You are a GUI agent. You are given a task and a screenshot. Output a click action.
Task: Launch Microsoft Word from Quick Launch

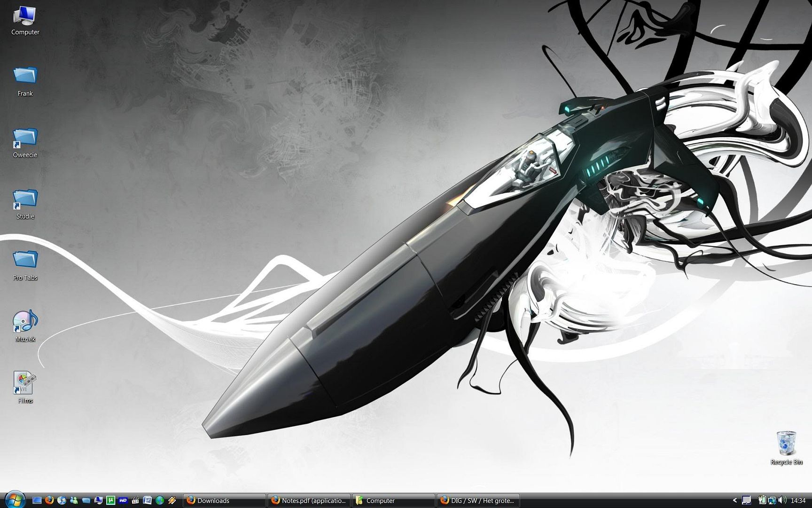tap(147, 500)
